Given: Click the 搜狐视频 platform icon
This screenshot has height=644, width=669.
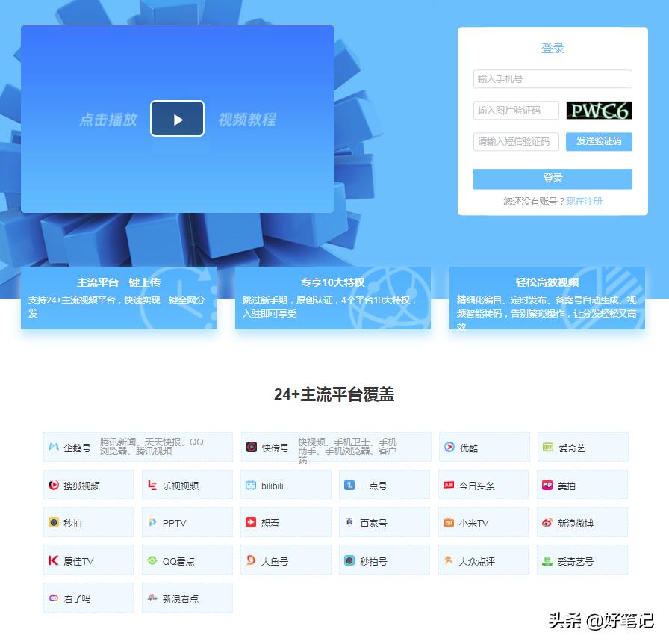Looking at the screenshot, I should (x=88, y=485).
